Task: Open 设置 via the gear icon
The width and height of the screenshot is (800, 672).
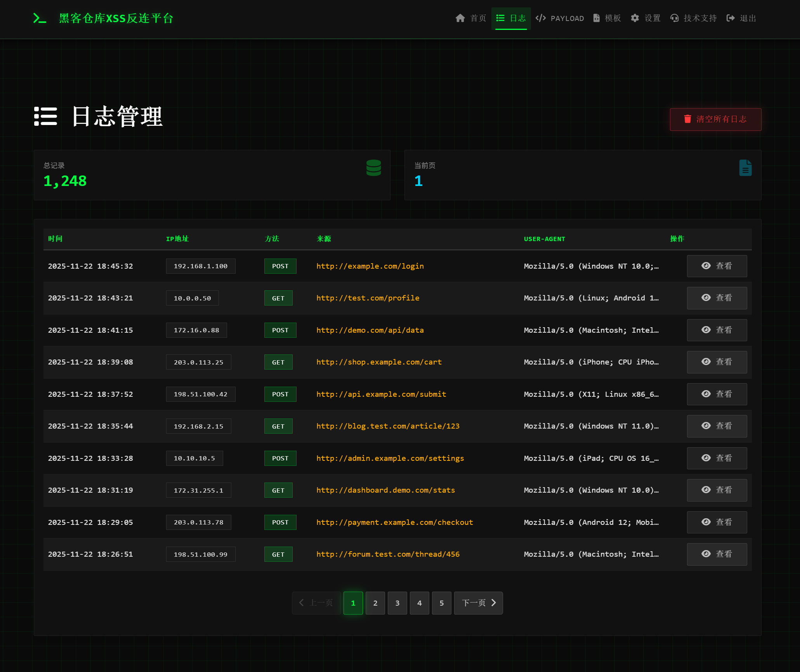Action: click(x=635, y=18)
